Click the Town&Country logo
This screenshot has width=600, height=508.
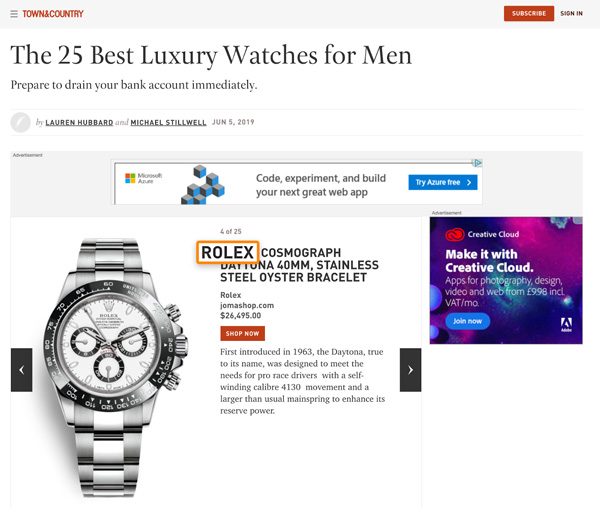(x=53, y=14)
